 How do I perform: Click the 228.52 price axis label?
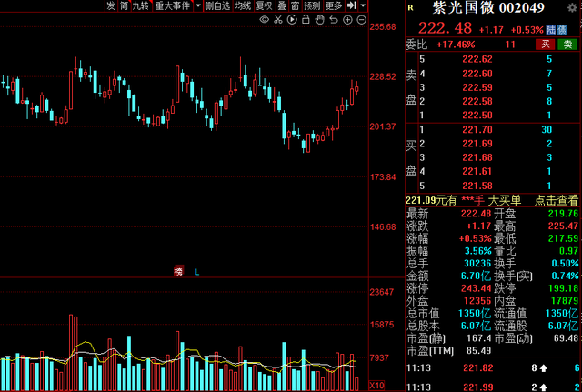383,76
